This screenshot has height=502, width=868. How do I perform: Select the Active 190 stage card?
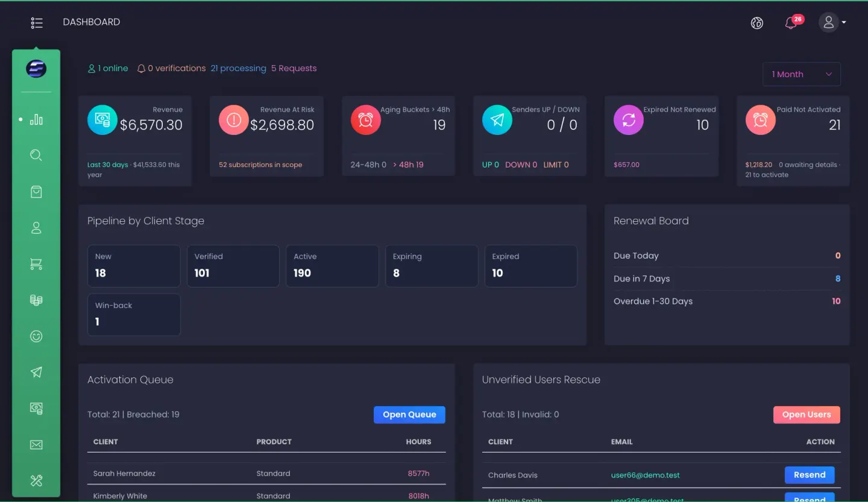[332, 266]
